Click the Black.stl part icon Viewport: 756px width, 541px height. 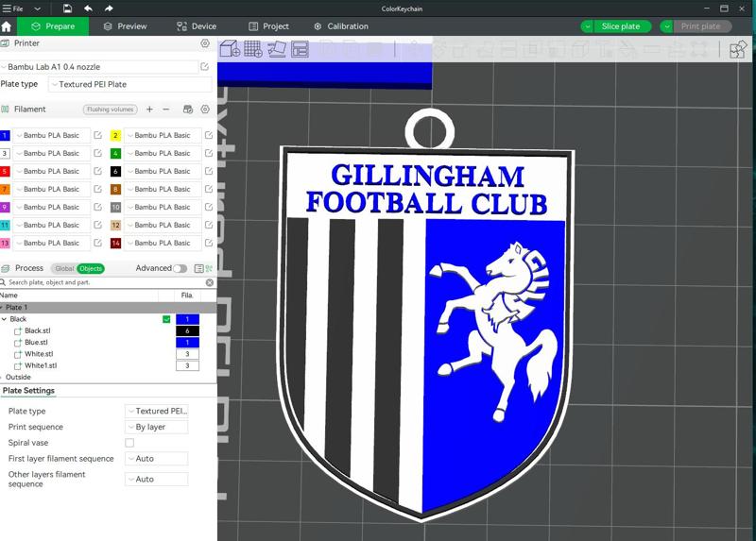pyautogui.click(x=18, y=331)
